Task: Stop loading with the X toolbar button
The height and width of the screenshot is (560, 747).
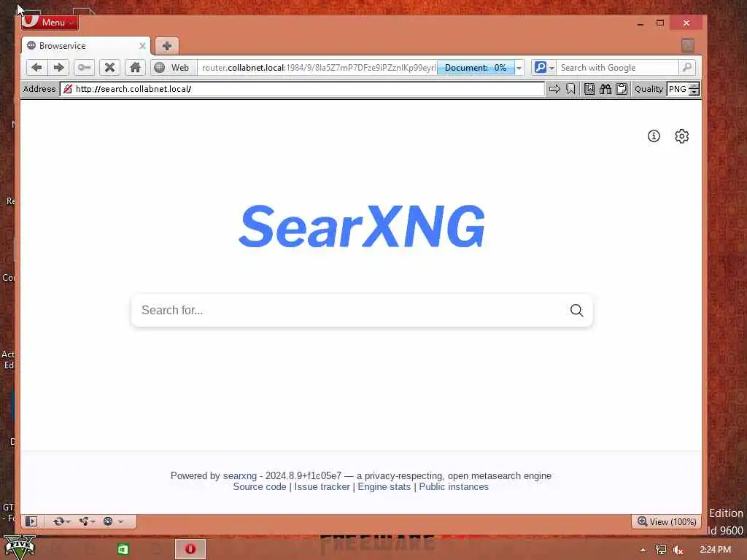Action: [x=109, y=68]
